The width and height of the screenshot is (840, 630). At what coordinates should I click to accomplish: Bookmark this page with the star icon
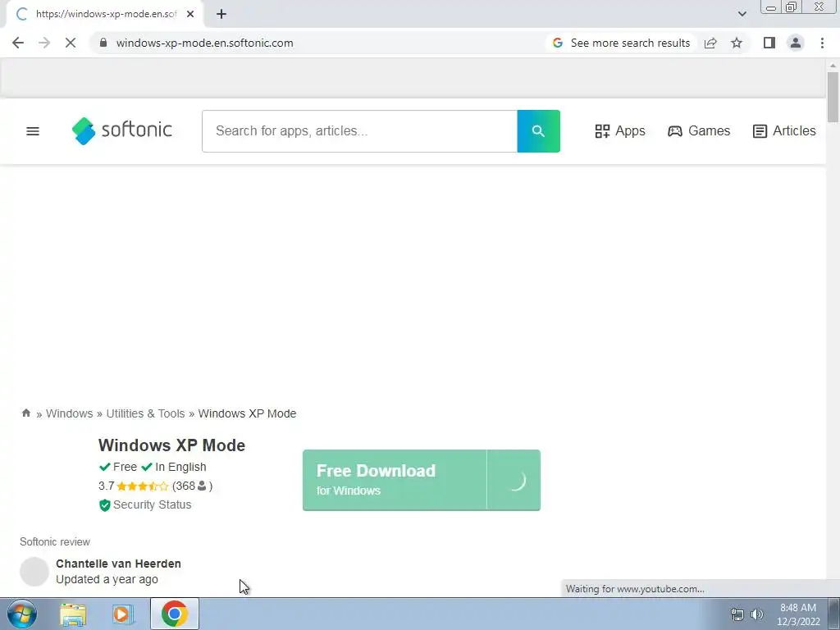pyautogui.click(x=737, y=43)
